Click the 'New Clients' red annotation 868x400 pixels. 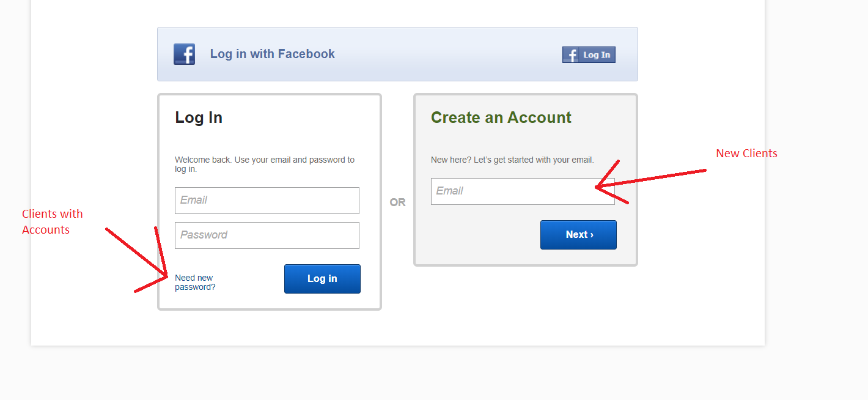point(746,153)
